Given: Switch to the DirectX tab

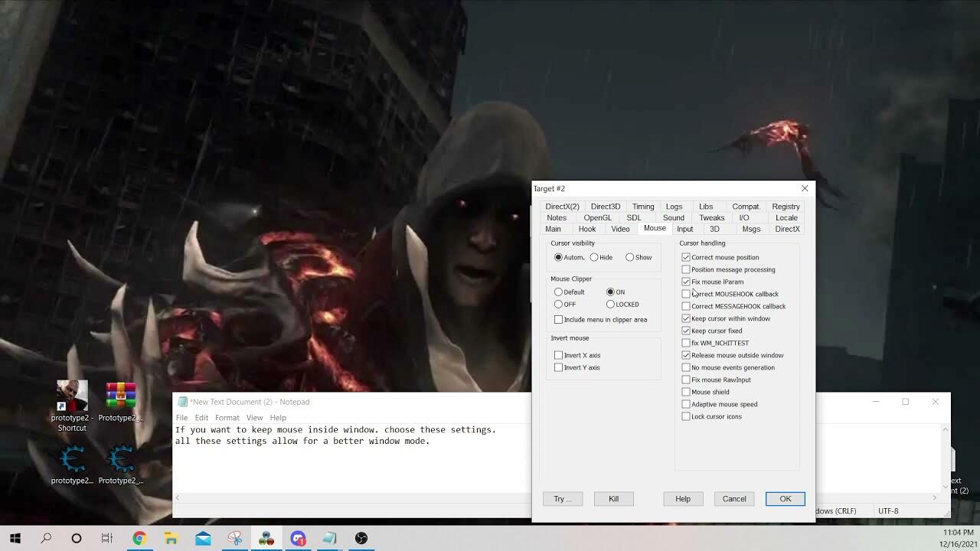Looking at the screenshot, I should coord(787,229).
